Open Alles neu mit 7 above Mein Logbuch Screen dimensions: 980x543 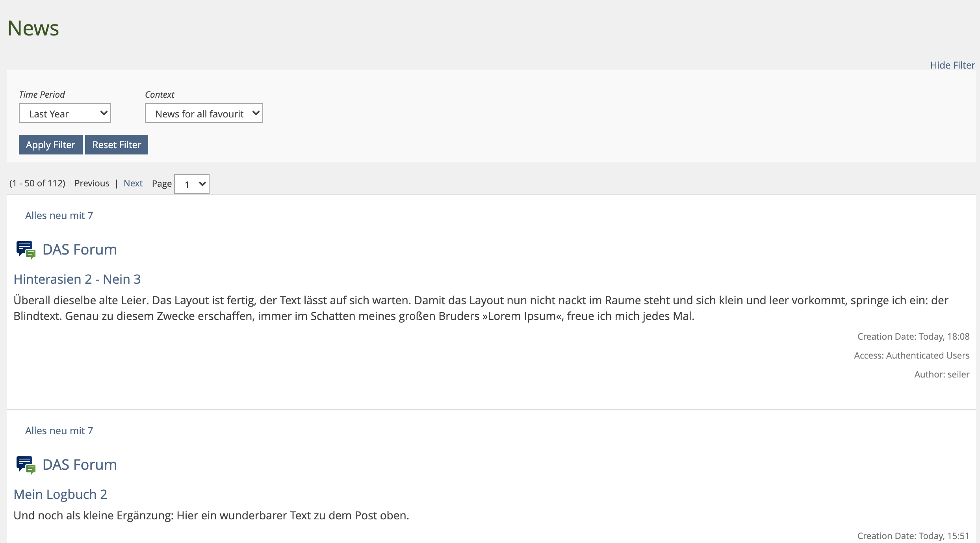click(59, 431)
